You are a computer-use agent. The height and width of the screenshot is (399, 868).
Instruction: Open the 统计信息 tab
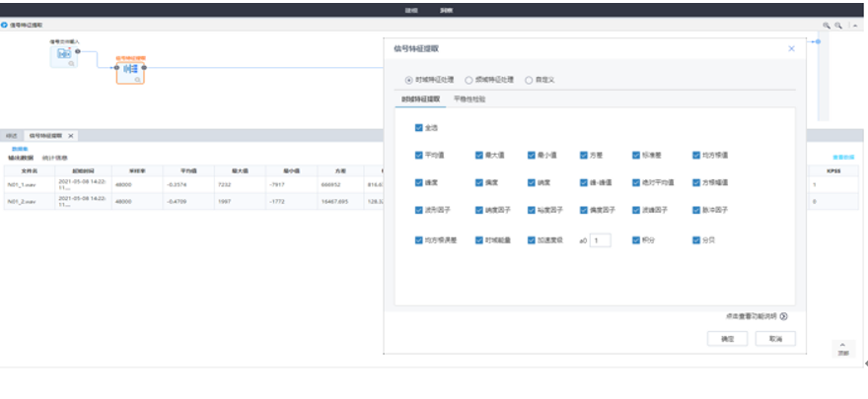[x=54, y=158]
